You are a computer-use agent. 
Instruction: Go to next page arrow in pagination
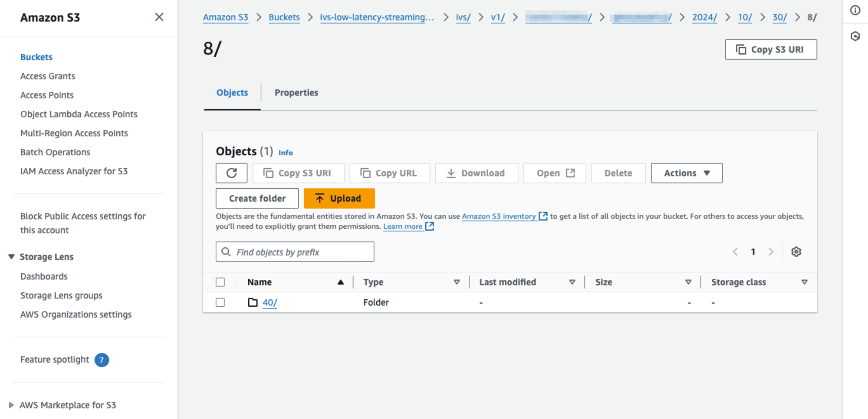[771, 252]
